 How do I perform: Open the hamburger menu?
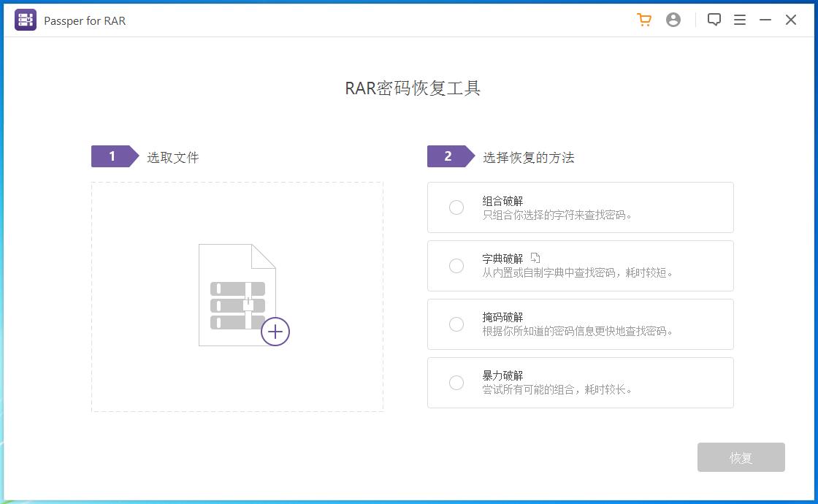739,20
